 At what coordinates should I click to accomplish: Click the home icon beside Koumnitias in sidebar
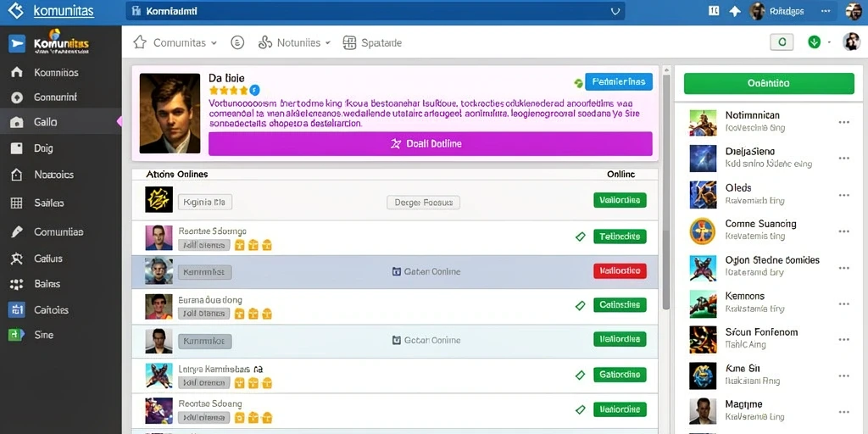(x=17, y=73)
